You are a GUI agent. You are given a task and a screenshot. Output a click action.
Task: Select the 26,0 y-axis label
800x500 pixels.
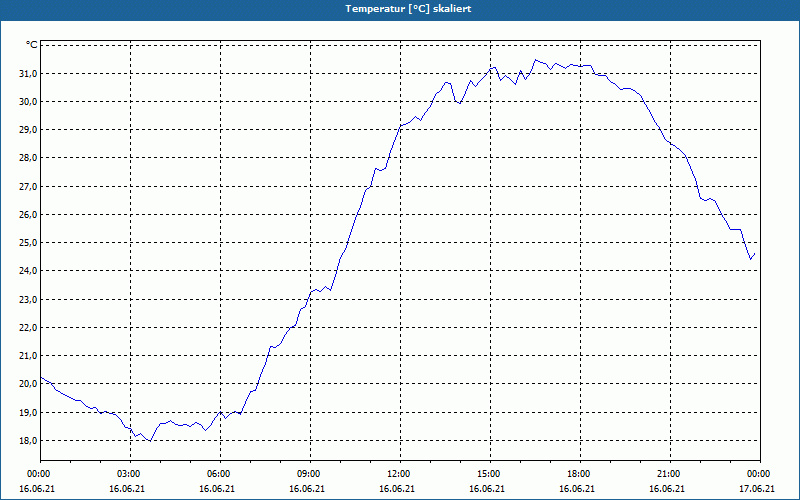pos(28,214)
